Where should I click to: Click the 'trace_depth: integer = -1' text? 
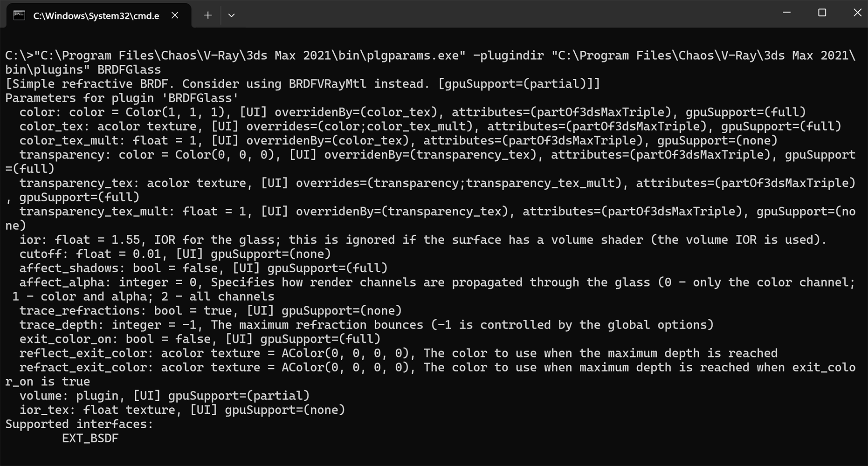108,325
